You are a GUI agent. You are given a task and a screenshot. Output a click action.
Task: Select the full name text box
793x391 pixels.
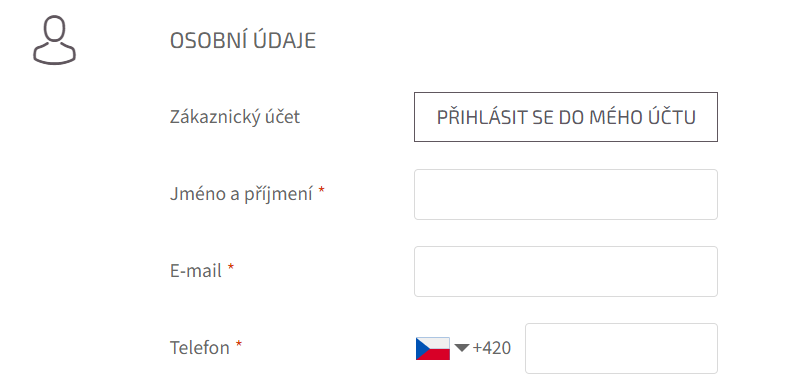tap(565, 194)
